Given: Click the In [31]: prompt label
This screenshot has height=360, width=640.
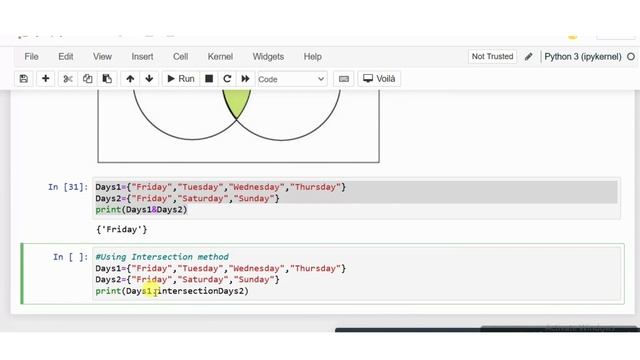Looking at the screenshot, I should coord(68,187).
